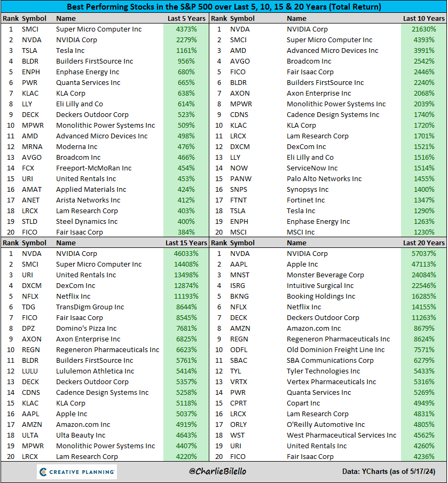Screen dimensions: 448x483
Task: Select the 1290% cell for Tesla
Action: click(423, 211)
